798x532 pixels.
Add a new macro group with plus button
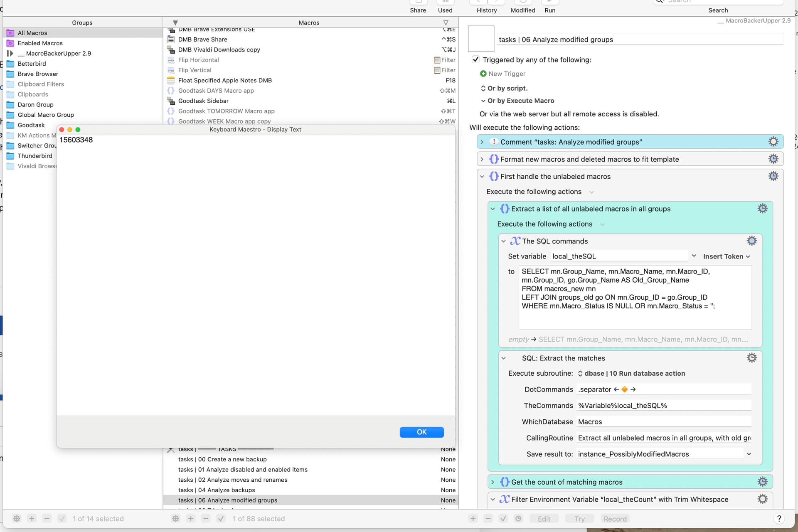click(32, 519)
